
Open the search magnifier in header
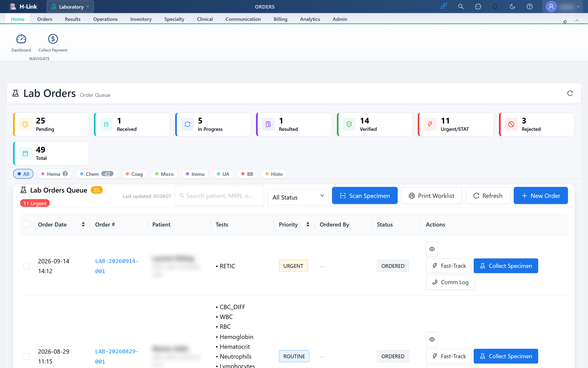461,7
